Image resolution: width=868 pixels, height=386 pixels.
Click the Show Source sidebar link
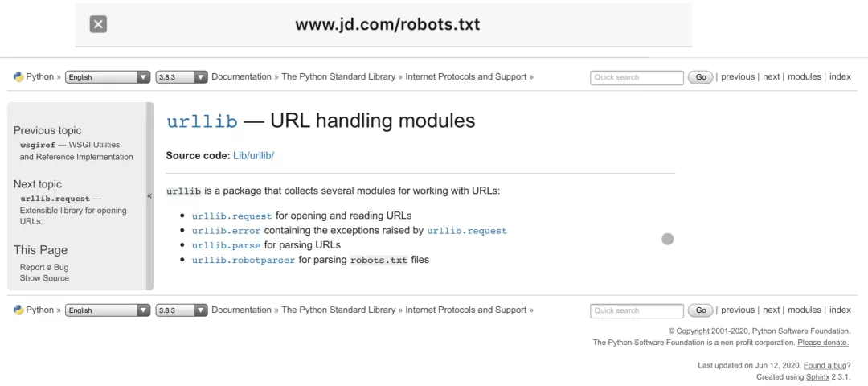coord(44,278)
